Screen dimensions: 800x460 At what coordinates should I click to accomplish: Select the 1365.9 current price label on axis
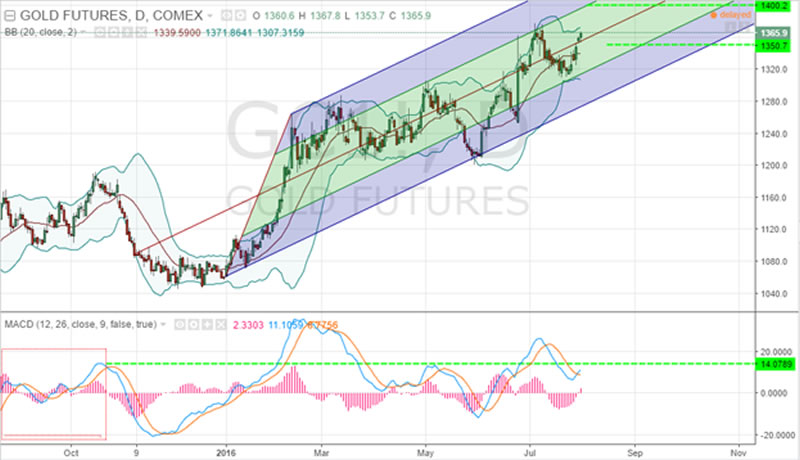coord(774,34)
